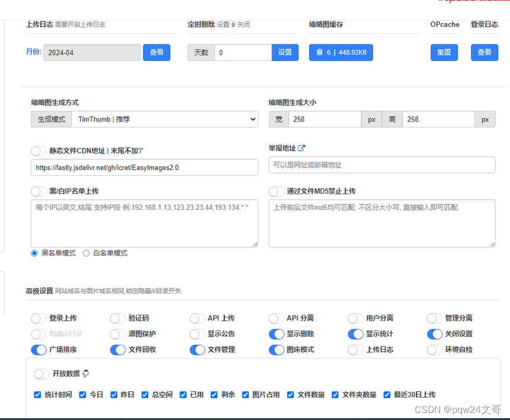Disable 显示删除 switch
Viewport: 510px width, 420px height.
(x=277, y=334)
